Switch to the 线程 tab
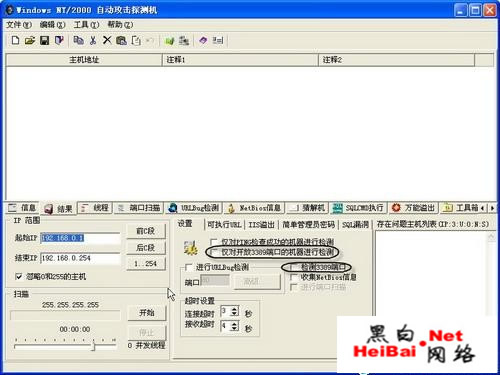Viewport: 500px width, 375px height. pos(95,208)
